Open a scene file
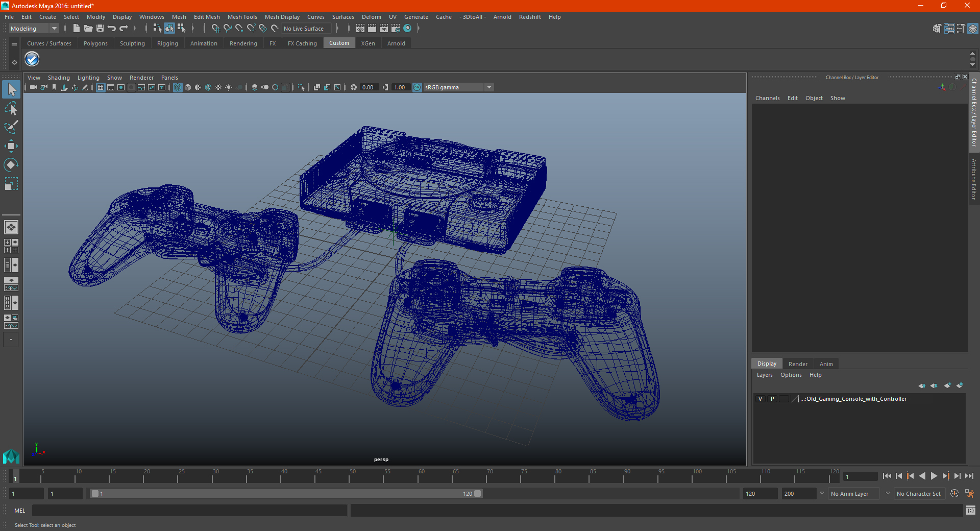 (88, 29)
